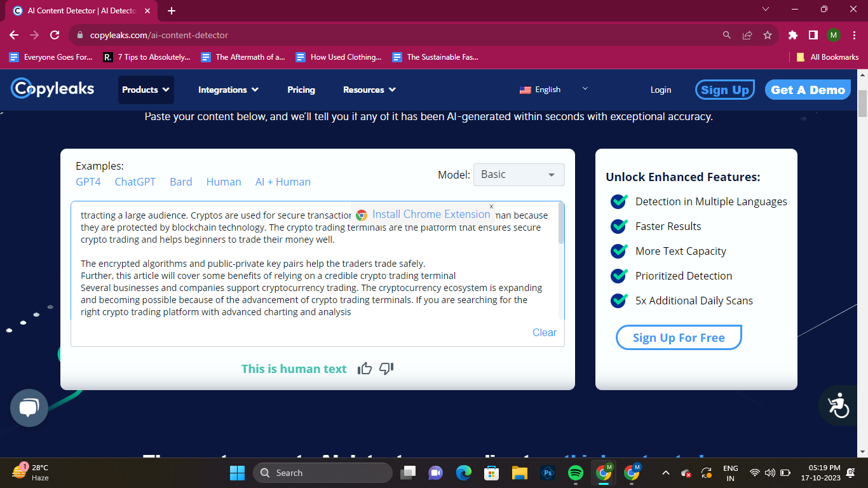Open How Used Clothing... bookmark

click(x=339, y=57)
